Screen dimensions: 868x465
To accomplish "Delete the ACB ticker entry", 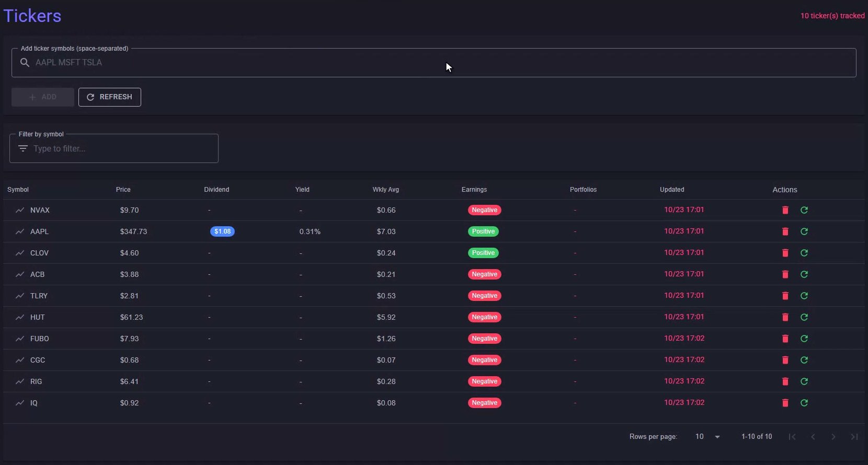I will 785,274.
